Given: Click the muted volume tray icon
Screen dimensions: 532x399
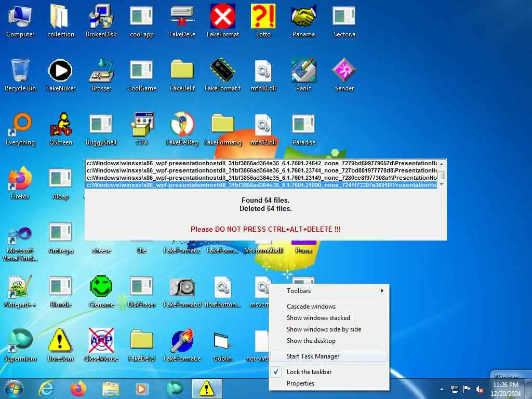Looking at the screenshot, I should [x=480, y=389].
